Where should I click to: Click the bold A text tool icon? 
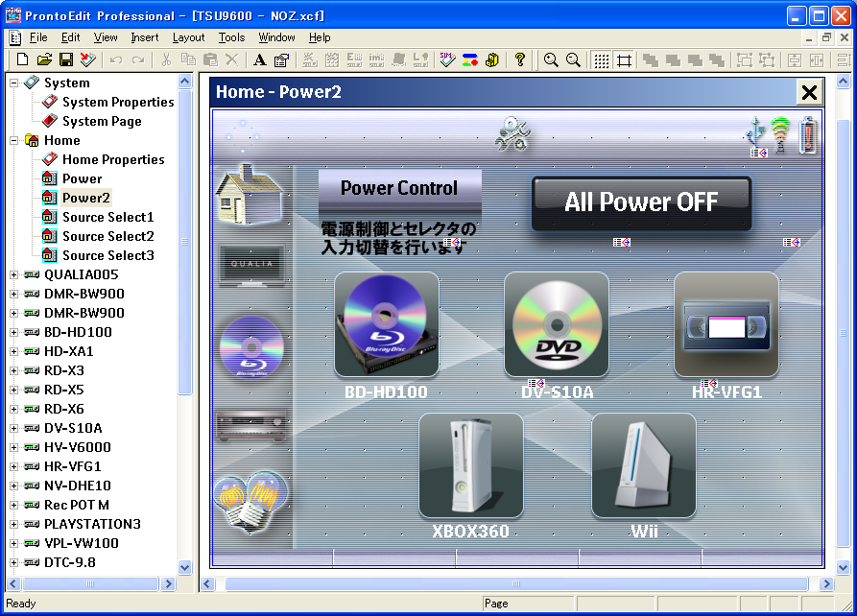coord(259,59)
